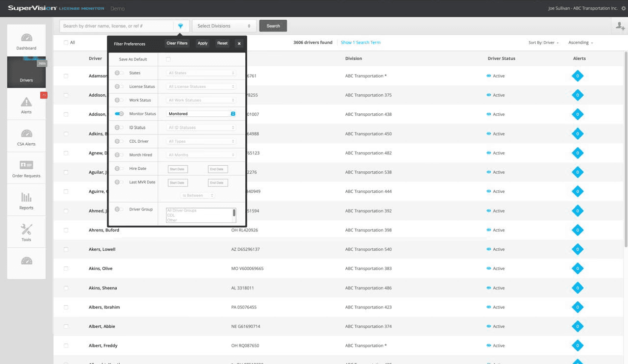Click the driver search input field
628x364 pixels.
click(x=117, y=26)
